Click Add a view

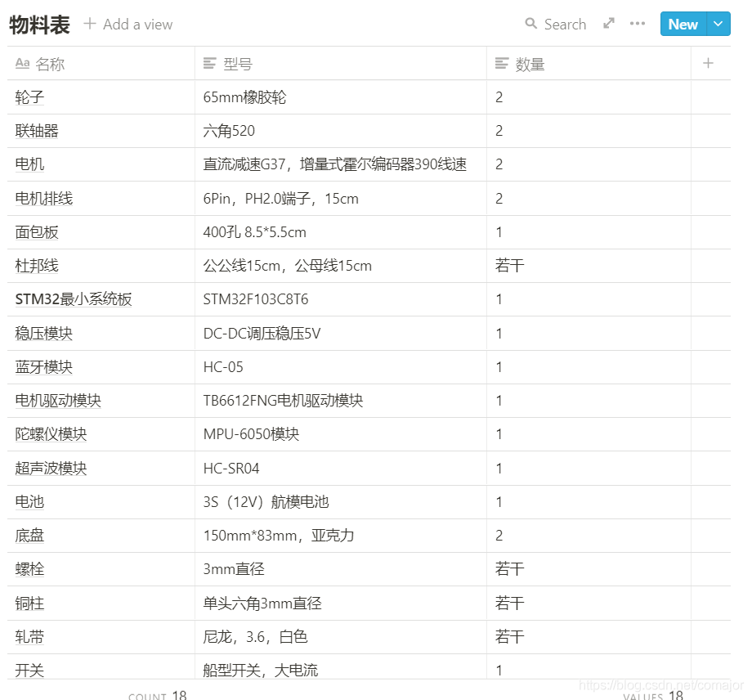[128, 24]
